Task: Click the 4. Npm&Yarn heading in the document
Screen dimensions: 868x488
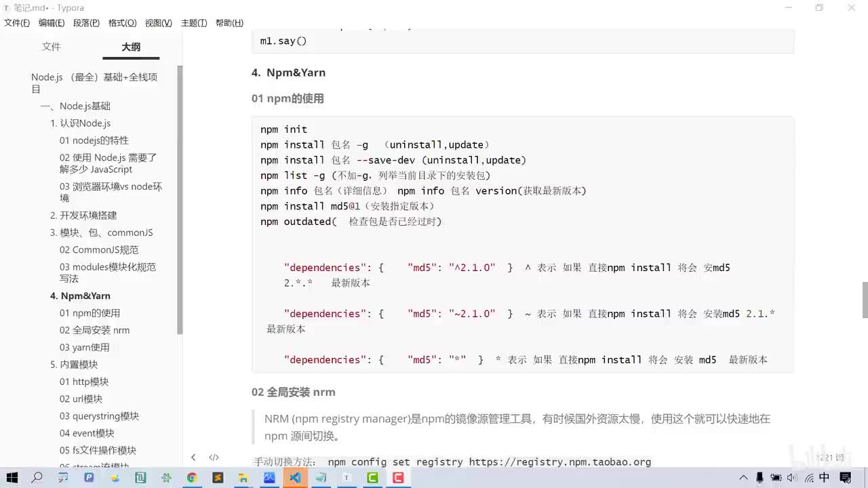Action: click(x=288, y=73)
